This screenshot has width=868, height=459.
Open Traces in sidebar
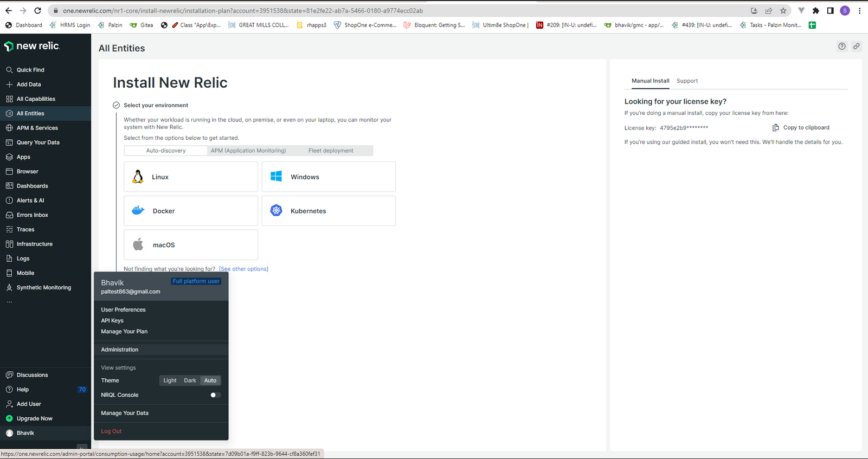tap(25, 230)
